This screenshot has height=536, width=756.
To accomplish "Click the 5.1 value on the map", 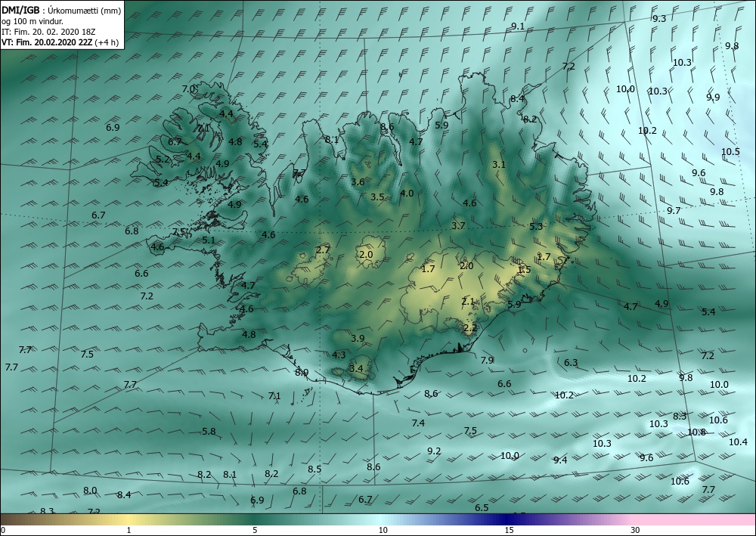I will pos(209,240).
